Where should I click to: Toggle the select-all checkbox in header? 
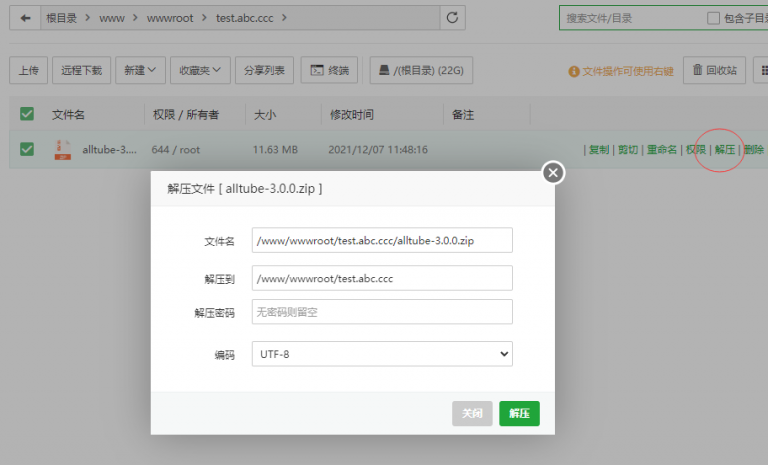click(x=27, y=114)
